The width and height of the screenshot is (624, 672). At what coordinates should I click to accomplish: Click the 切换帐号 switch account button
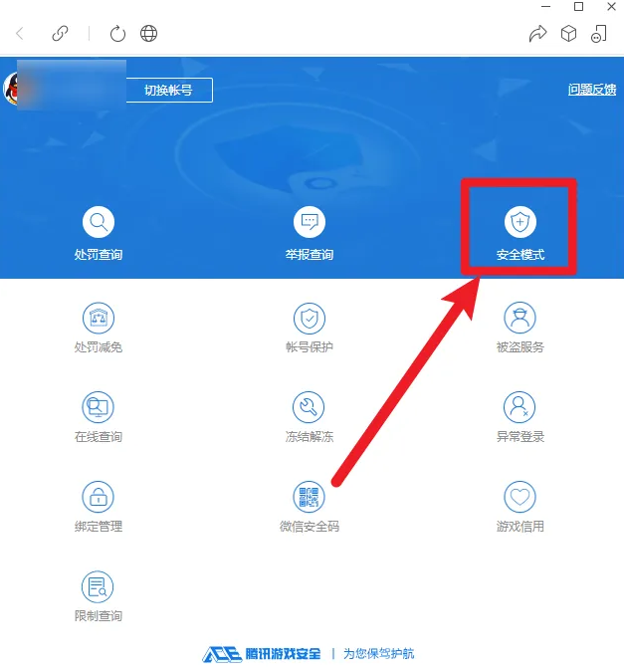tap(167, 90)
